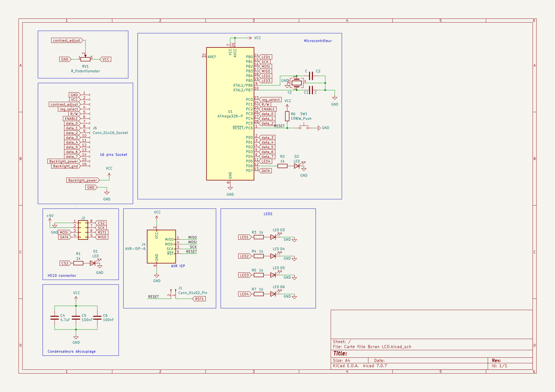555x392 pixels.
Task: Click the "Date:" field in title block
Action: [379, 360]
